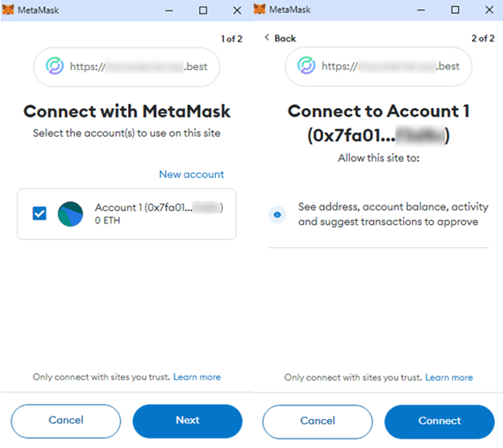Image resolution: width=503 pixels, height=448 pixels.
Task: Cancel the connection in the left window
Action: (65, 421)
